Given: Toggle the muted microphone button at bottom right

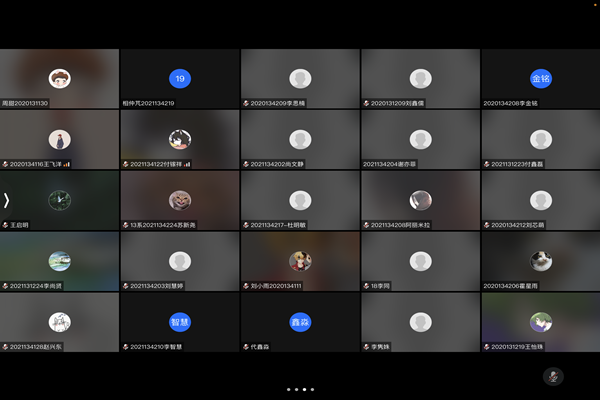Looking at the screenshot, I should point(552,376).
